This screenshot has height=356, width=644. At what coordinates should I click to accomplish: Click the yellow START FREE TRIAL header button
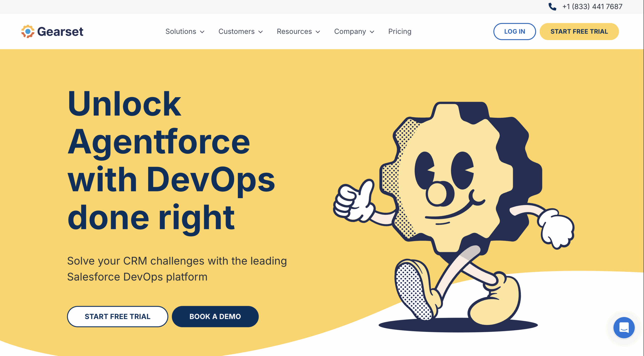coord(579,31)
